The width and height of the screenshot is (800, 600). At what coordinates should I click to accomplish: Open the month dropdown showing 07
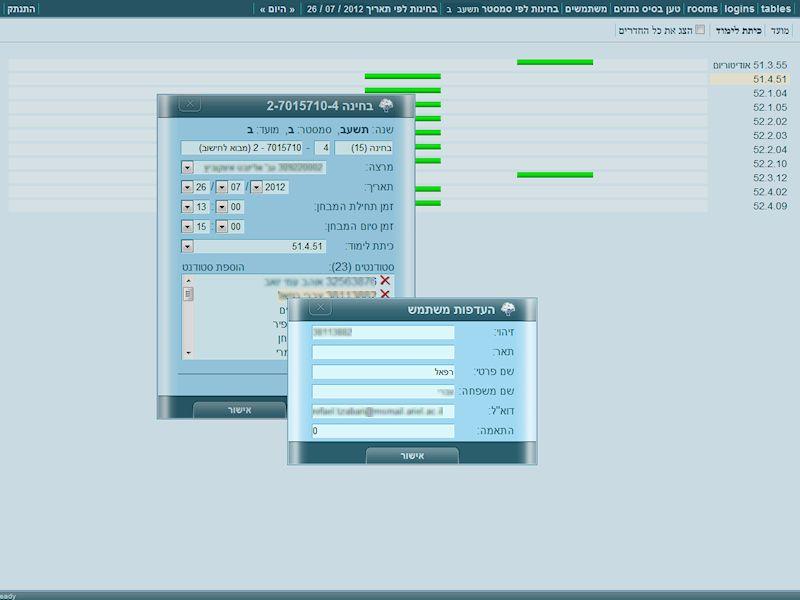[221, 187]
